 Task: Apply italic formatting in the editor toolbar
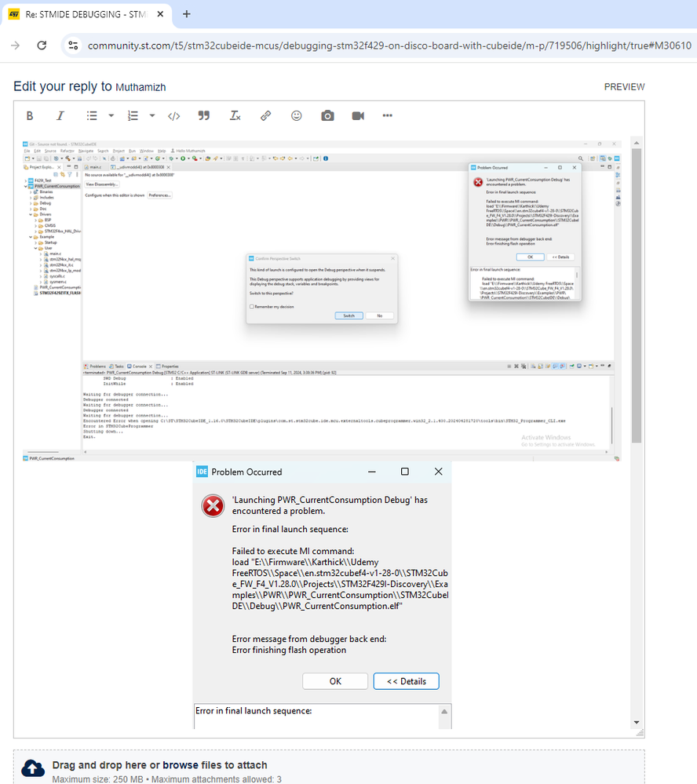click(60, 116)
